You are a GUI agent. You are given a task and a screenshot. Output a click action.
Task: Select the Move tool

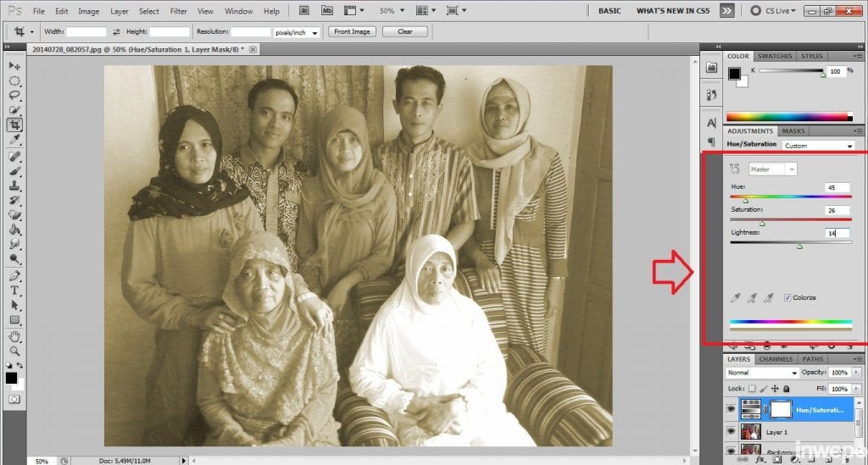pyautogui.click(x=14, y=66)
